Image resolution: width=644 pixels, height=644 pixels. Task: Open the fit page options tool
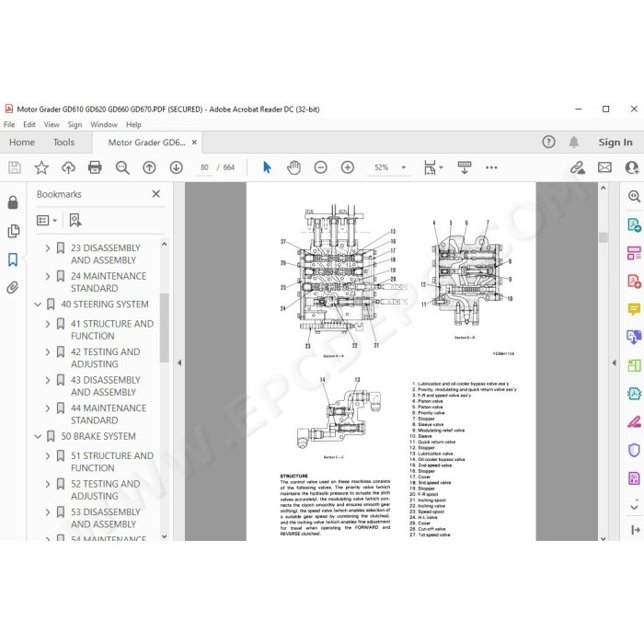(433, 167)
